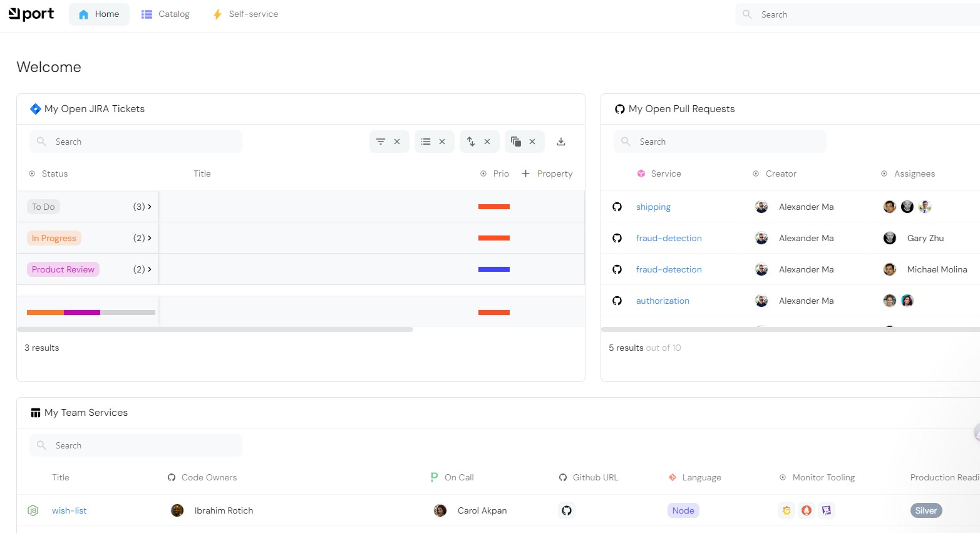
Task: Click the sort arrows icon in JIRA toolbar
Action: point(471,142)
